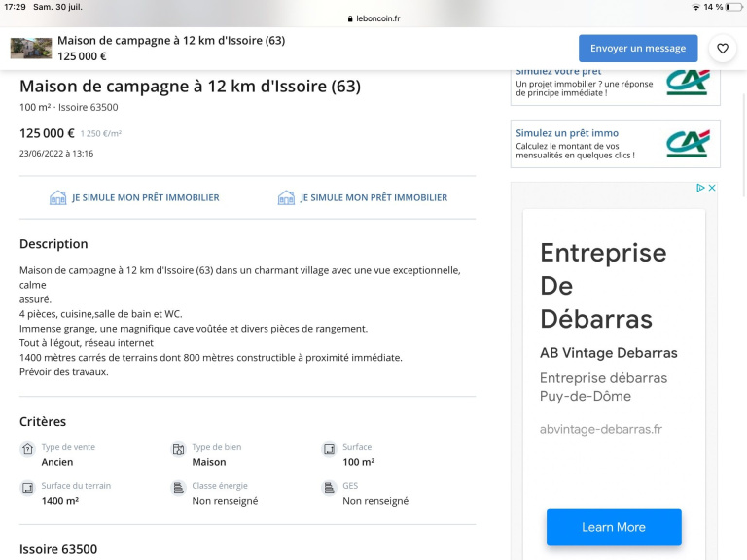Open the AdChoices triangle icon

click(x=700, y=188)
